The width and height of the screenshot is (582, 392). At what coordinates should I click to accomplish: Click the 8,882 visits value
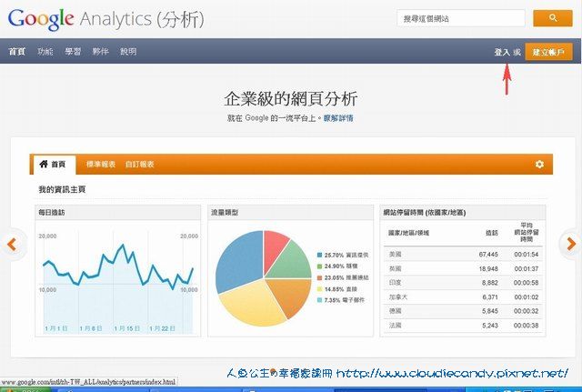coord(490,283)
